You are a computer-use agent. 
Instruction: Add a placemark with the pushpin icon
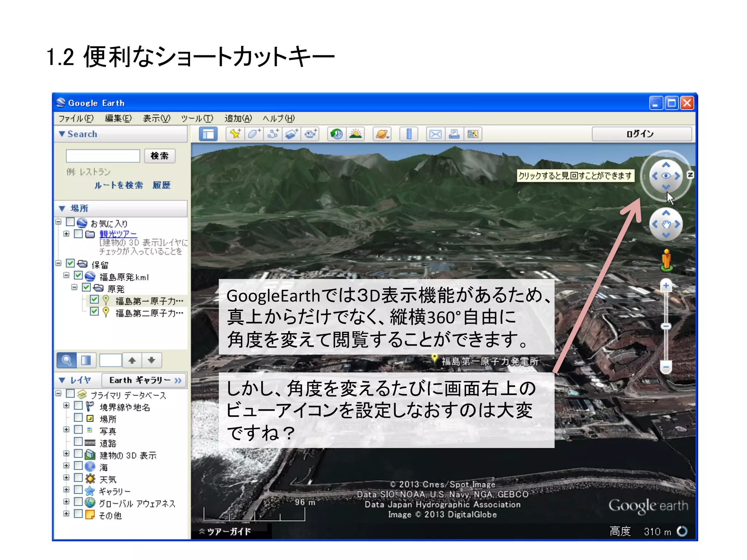point(235,134)
